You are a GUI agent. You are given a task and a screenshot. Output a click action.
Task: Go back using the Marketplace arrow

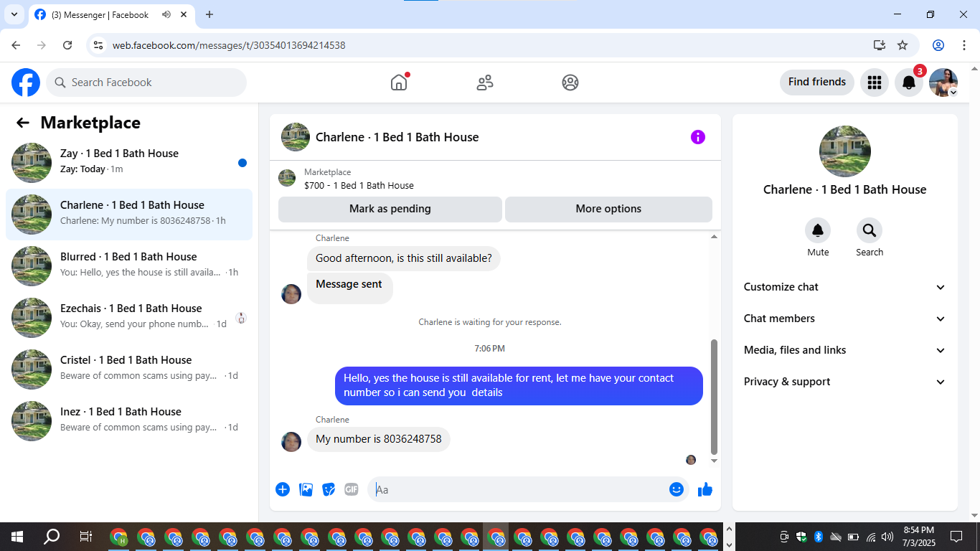[x=23, y=123]
